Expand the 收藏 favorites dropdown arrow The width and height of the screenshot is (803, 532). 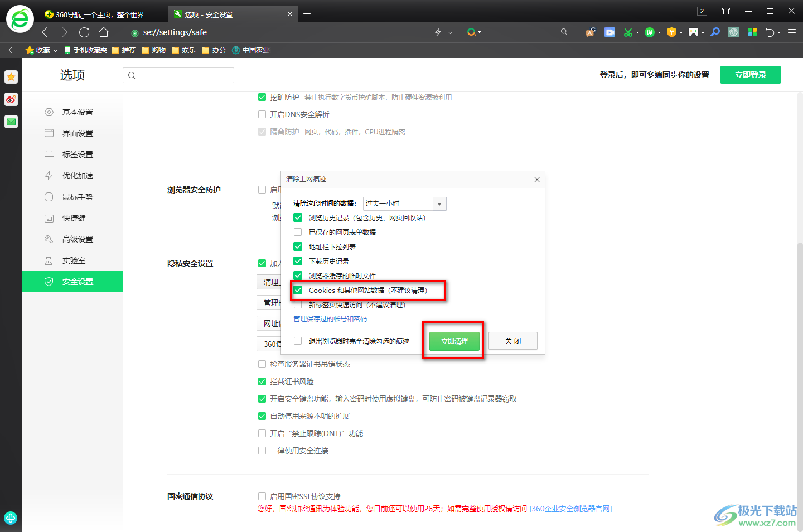pyautogui.click(x=55, y=51)
